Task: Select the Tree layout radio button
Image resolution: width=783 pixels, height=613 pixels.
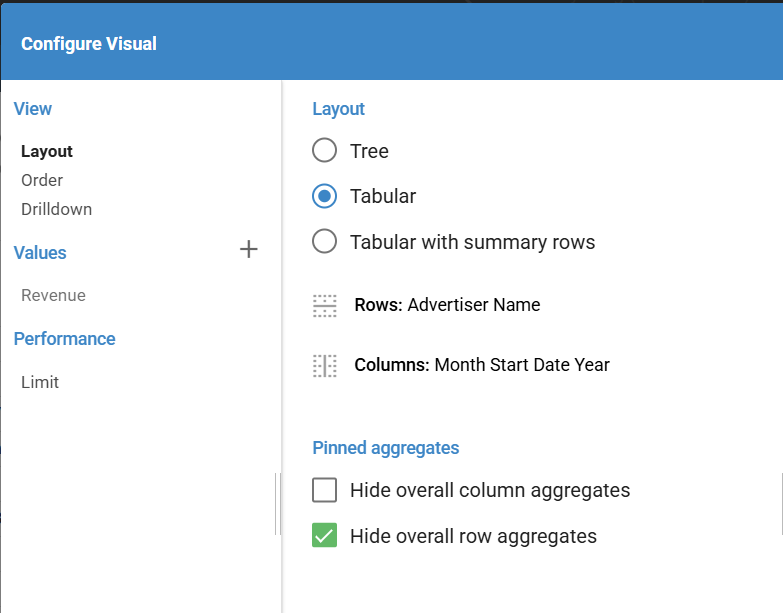Action: pyautogui.click(x=324, y=151)
